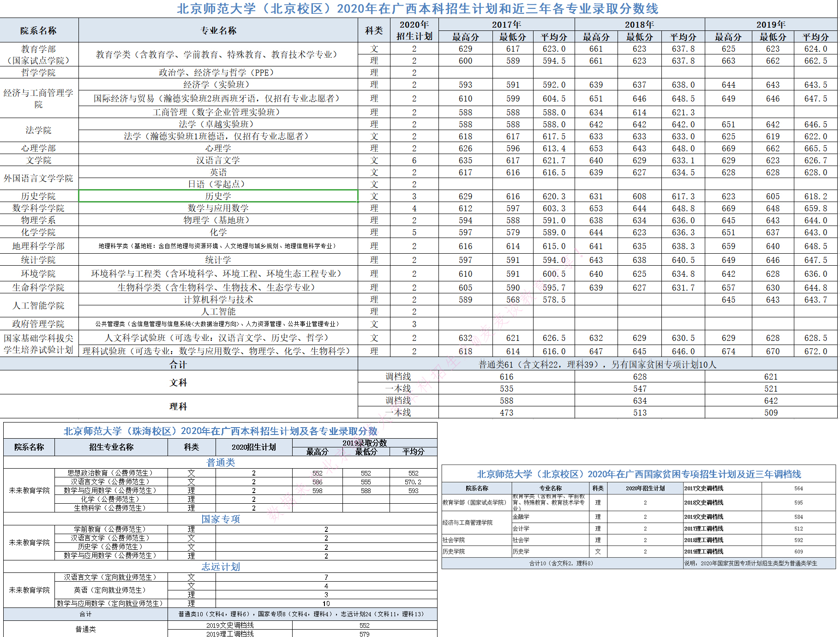Click the 国家专项 section header
The width and height of the screenshot is (840, 637).
tap(220, 518)
